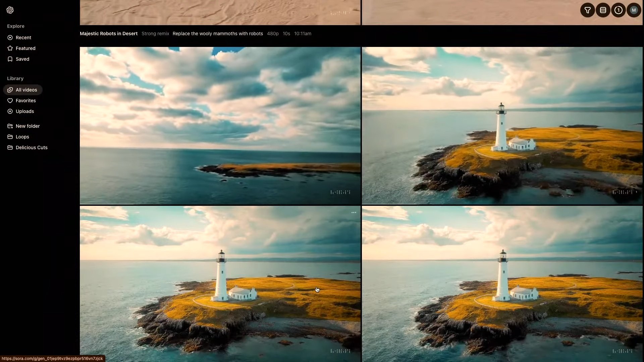Create a New folder in the sidebar
This screenshot has height=362, width=644.
[28, 126]
